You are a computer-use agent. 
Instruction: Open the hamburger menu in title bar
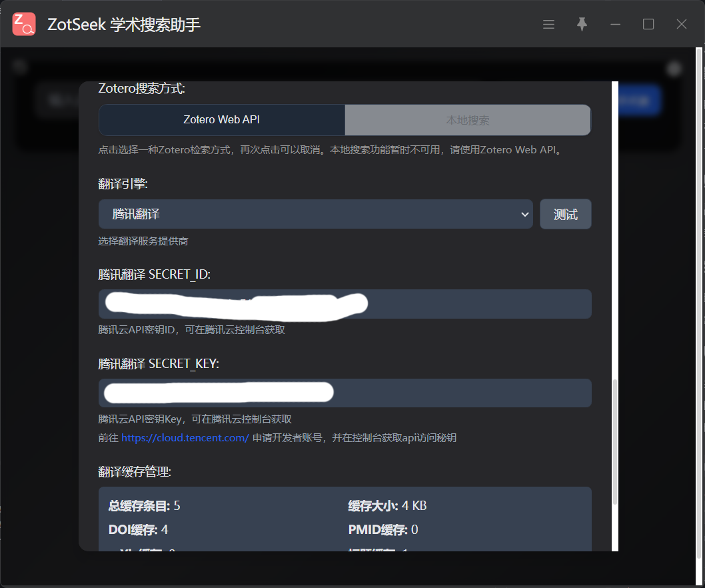click(548, 24)
